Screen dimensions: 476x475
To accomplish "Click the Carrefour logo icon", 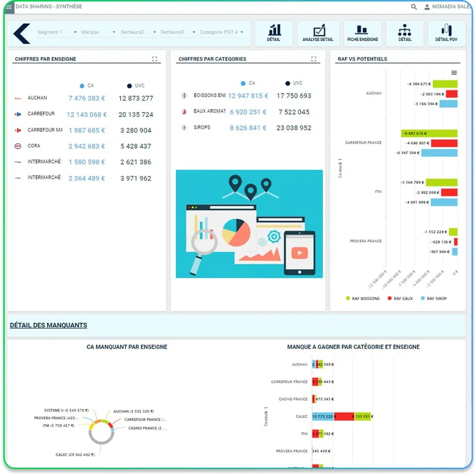I will pos(18,114).
